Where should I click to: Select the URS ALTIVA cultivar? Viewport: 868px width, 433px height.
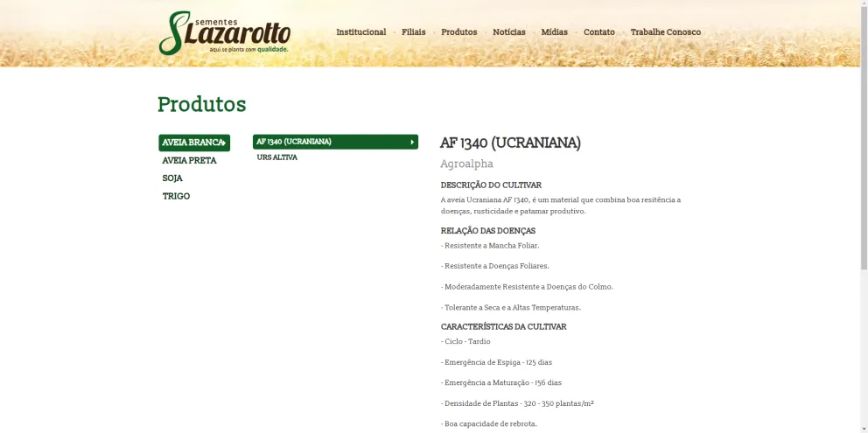(276, 157)
